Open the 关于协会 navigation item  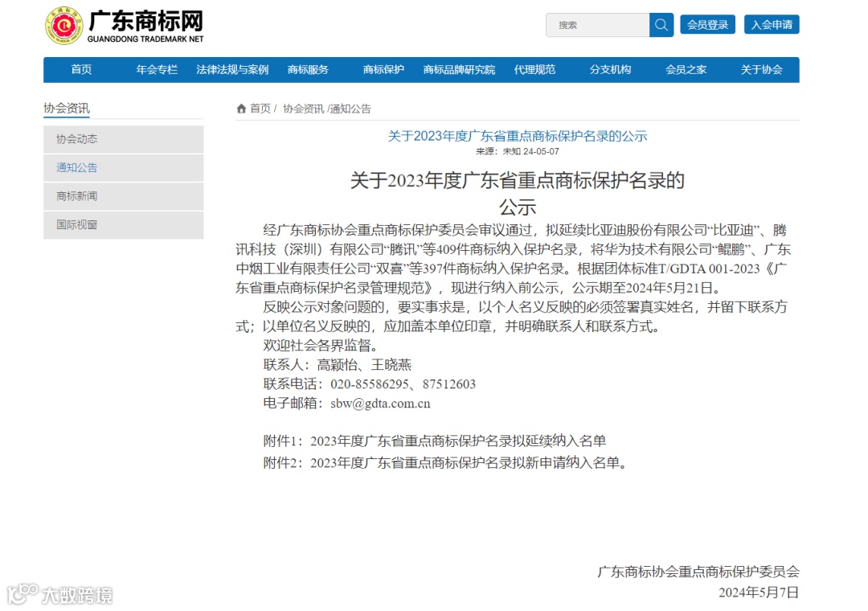pyautogui.click(x=762, y=70)
